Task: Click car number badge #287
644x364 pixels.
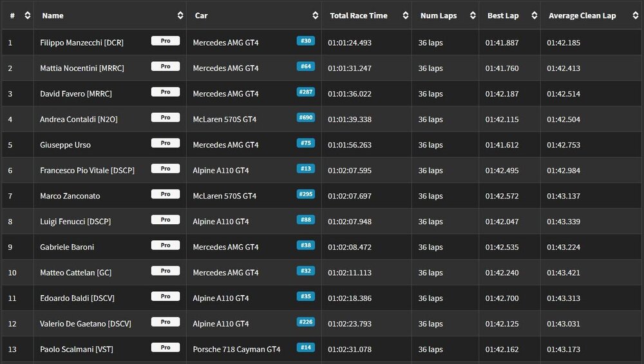Action: tap(305, 92)
